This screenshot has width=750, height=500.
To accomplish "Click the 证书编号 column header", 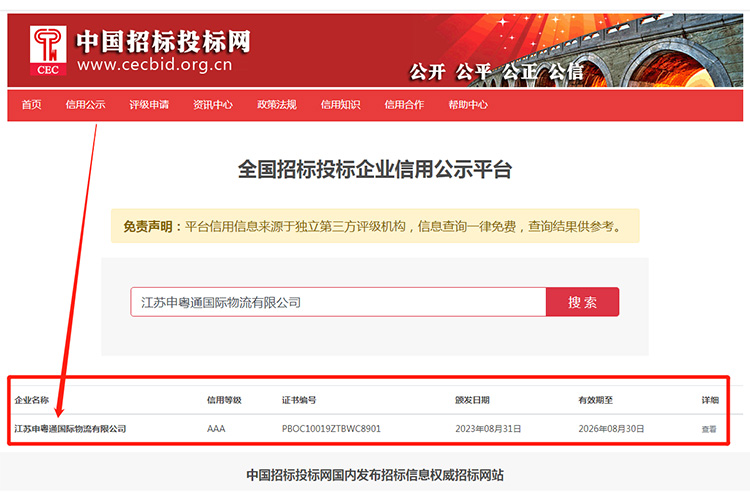I will tap(299, 400).
